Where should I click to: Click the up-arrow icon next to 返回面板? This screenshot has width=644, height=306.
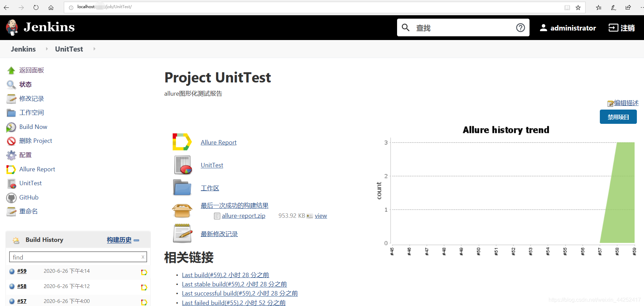coord(11,70)
